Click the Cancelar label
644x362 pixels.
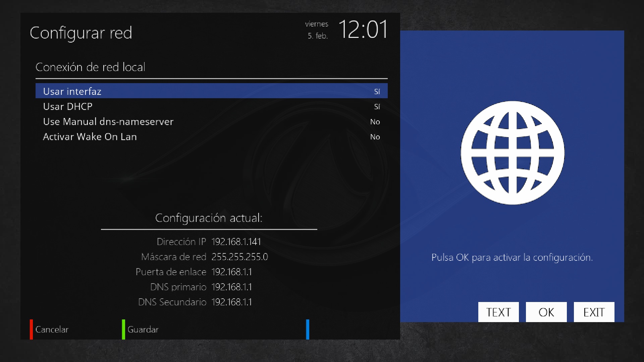[52, 329]
